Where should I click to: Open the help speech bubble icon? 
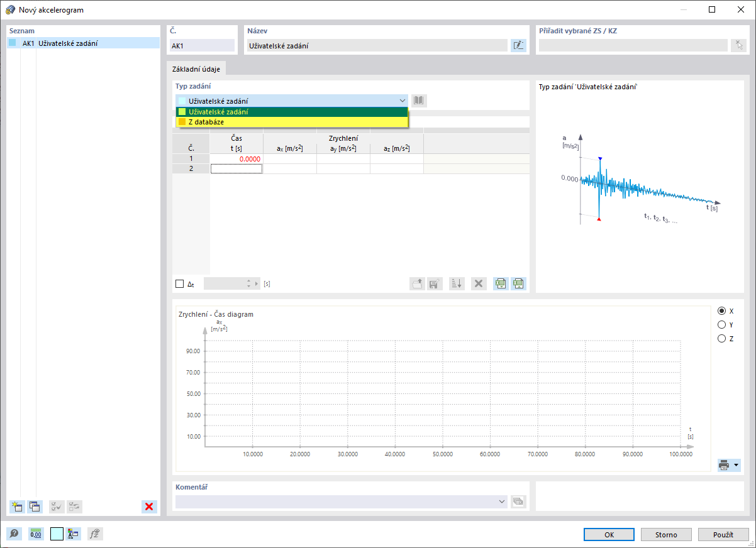point(14,534)
